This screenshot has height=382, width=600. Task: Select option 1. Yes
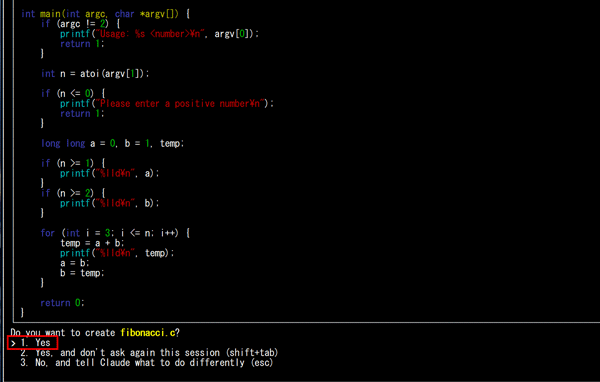[32, 343]
